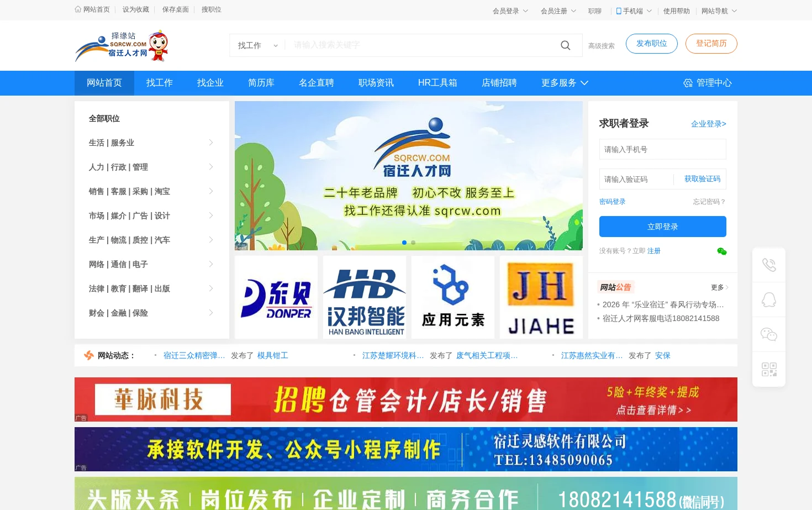Viewport: 812px width, 510px height.
Task: Open the 乐业宿迁 春风行动 announcement
Action: pyautogui.click(x=663, y=304)
